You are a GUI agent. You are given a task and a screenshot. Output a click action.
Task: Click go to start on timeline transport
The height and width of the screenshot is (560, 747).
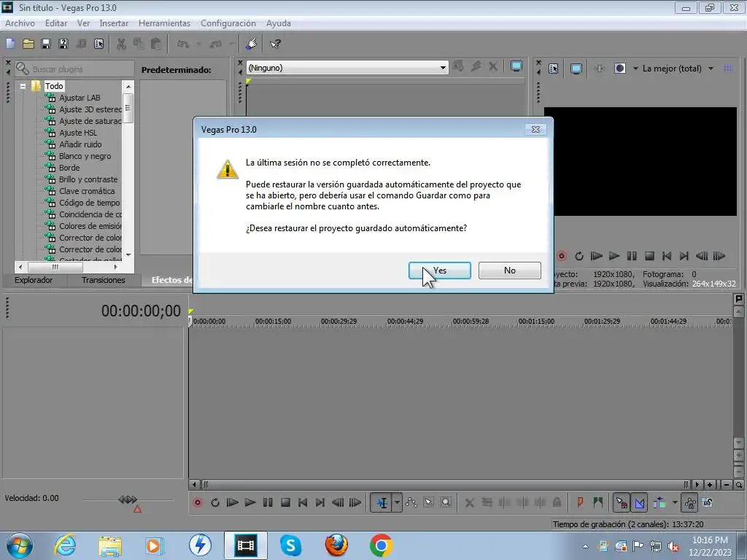[303, 502]
